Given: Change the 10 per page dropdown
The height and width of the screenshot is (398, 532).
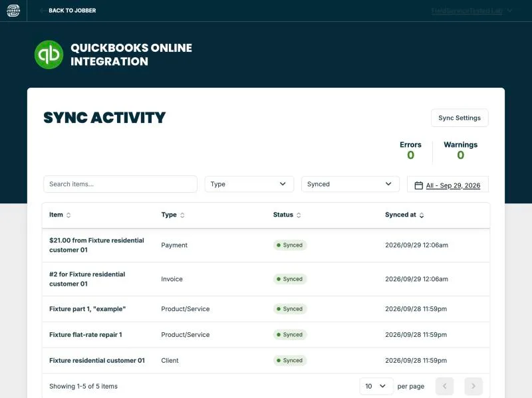Looking at the screenshot, I should (376, 386).
